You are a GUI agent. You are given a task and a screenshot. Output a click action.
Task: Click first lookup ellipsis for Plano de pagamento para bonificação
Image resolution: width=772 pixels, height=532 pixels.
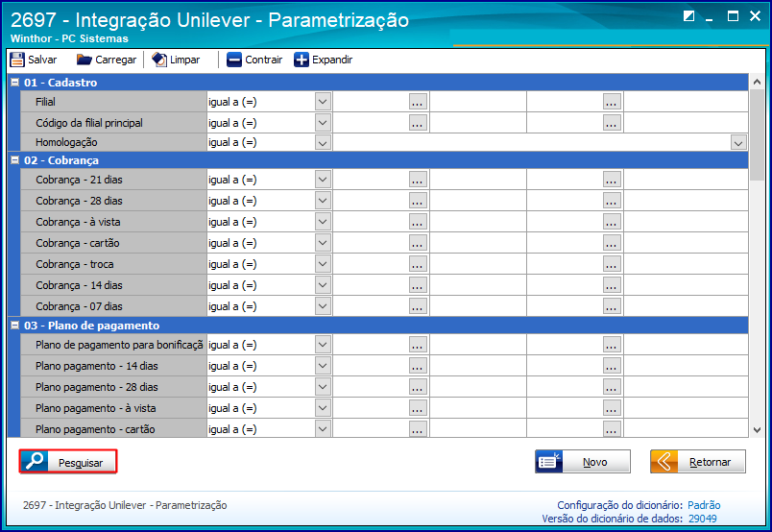click(418, 345)
